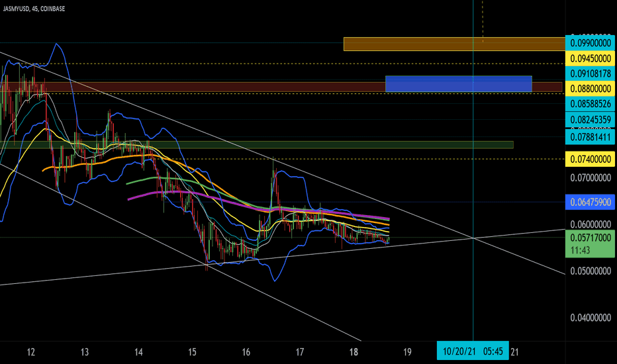617x364 pixels.
Task: Click date 14 on time axis
Action: [x=138, y=352]
